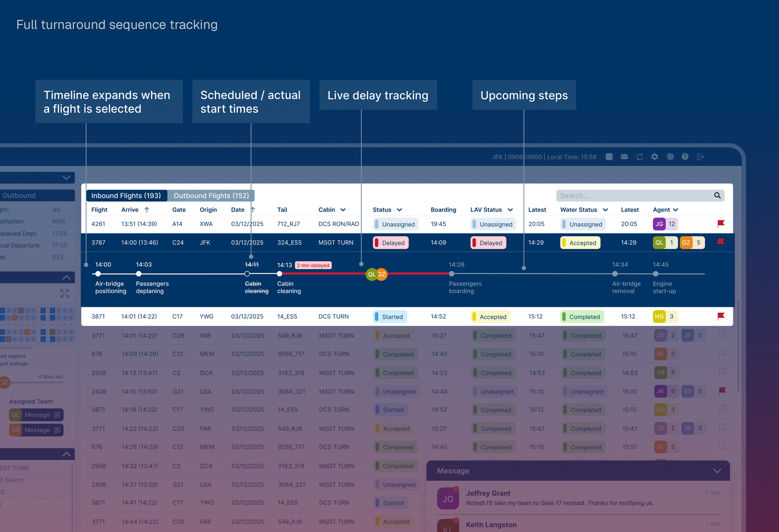Toggle the flag for flight 676 arriving 14:09
This screenshot has width=779, height=532.
coord(722,354)
